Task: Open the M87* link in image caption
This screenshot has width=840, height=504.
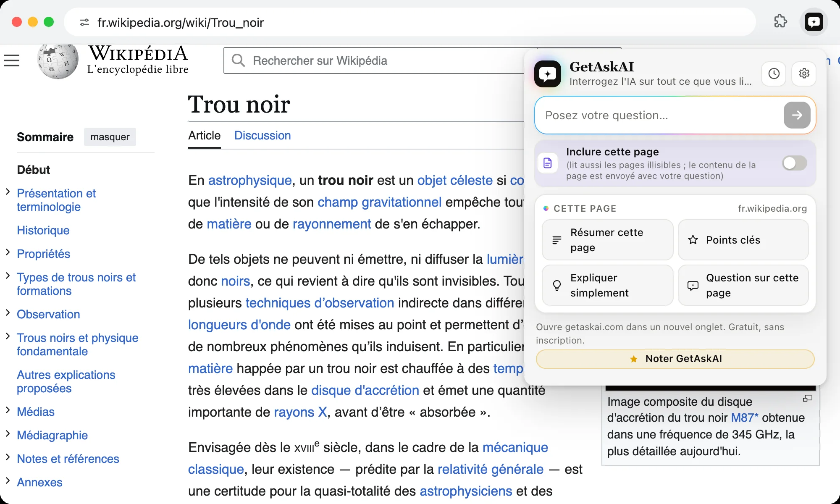Action: [x=745, y=418]
